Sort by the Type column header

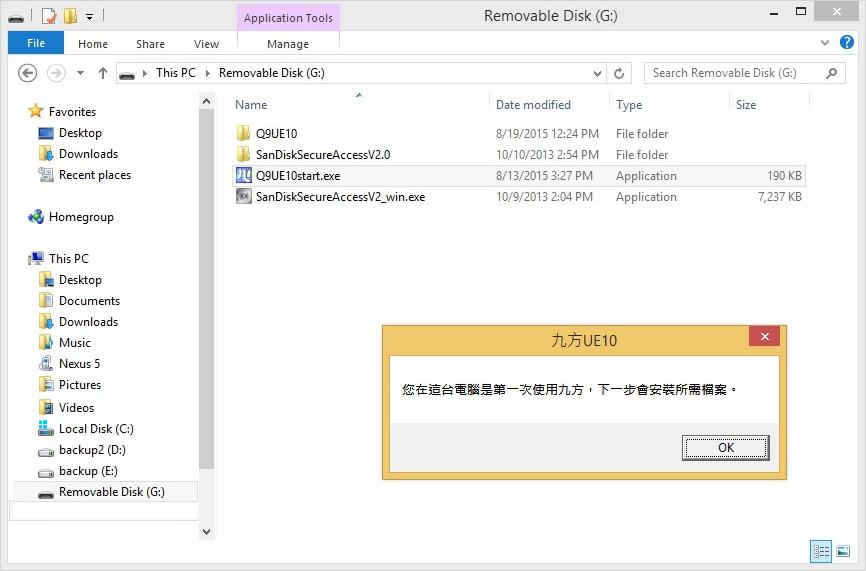629,104
